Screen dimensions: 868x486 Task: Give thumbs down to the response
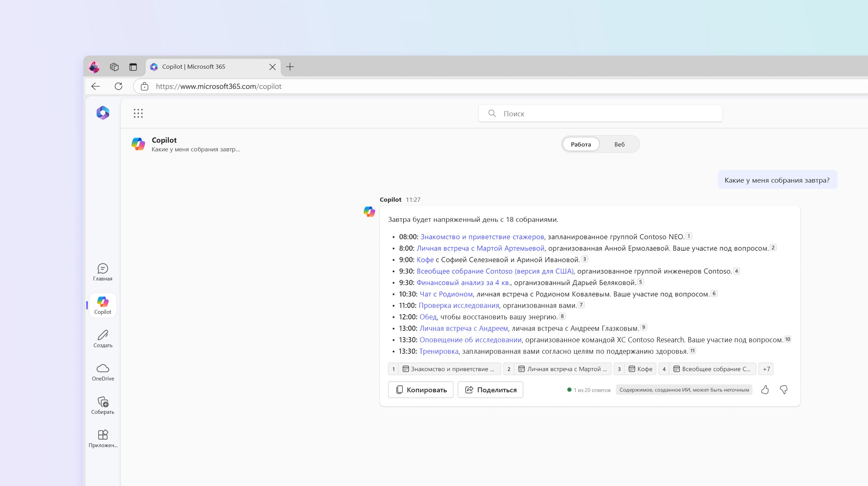(x=783, y=390)
